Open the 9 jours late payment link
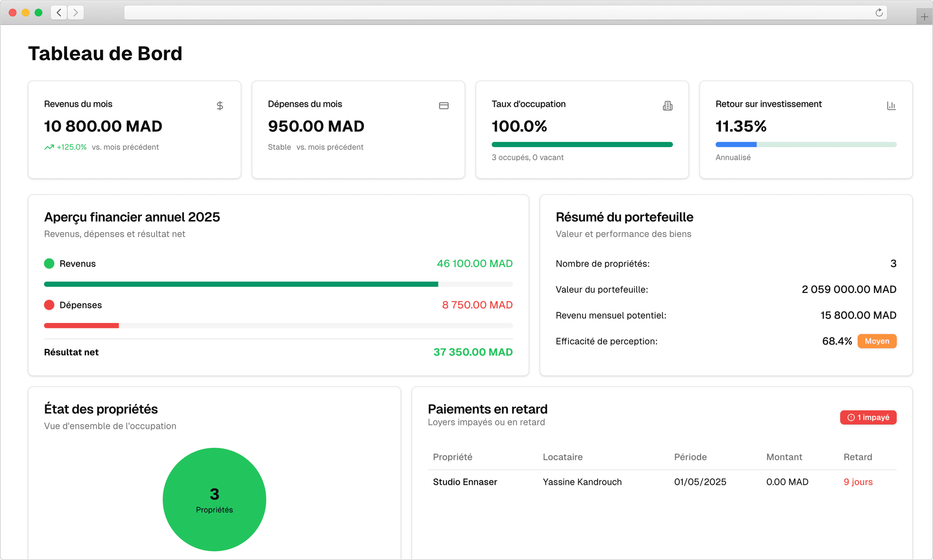Viewport: 933px width, 560px height. click(858, 482)
